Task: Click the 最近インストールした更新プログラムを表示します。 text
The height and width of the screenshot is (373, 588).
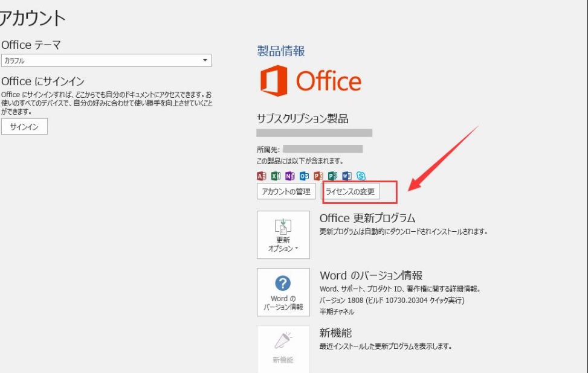Action: 386,346
